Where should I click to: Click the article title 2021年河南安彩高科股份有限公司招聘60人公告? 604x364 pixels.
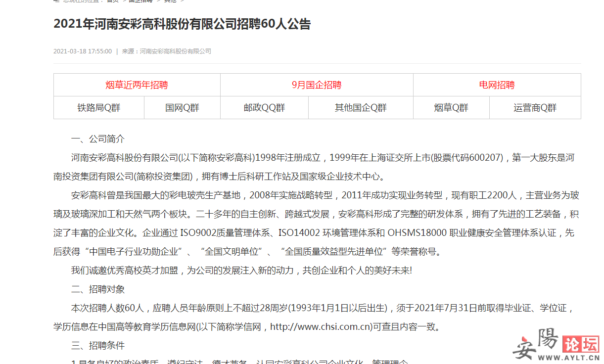pyautogui.click(x=182, y=24)
